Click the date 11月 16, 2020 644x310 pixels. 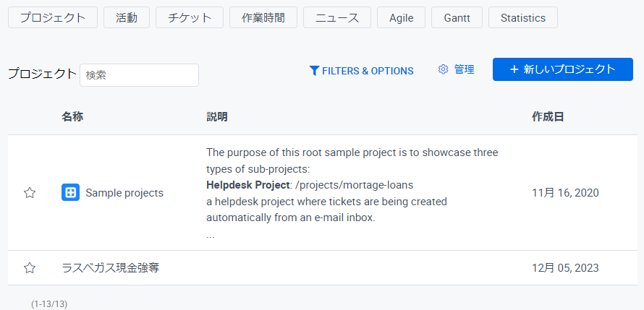pyautogui.click(x=565, y=193)
